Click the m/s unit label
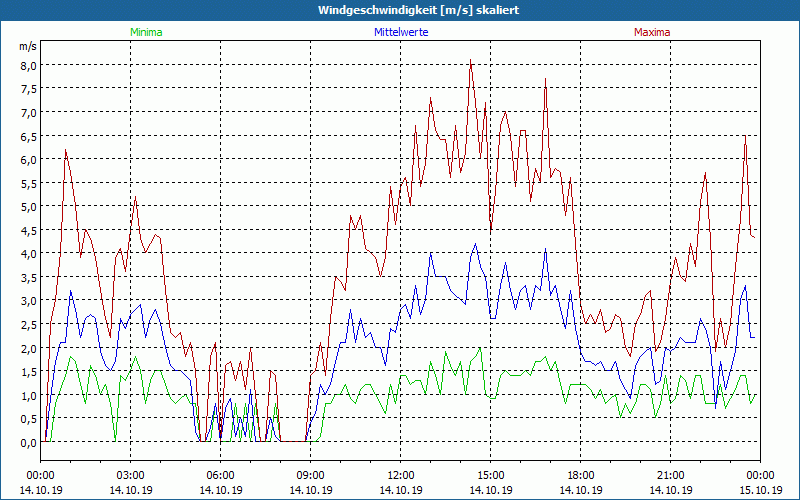This screenshot has height=500, width=800. pos(28,46)
